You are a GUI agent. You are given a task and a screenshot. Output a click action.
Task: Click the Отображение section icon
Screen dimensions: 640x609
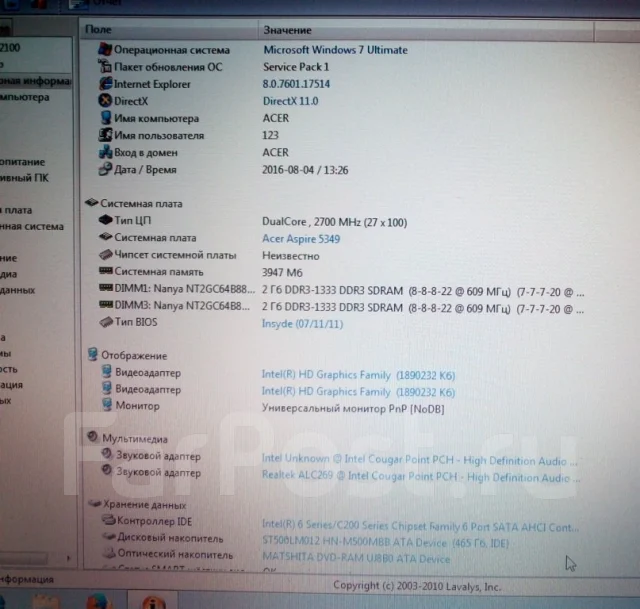(x=93, y=354)
